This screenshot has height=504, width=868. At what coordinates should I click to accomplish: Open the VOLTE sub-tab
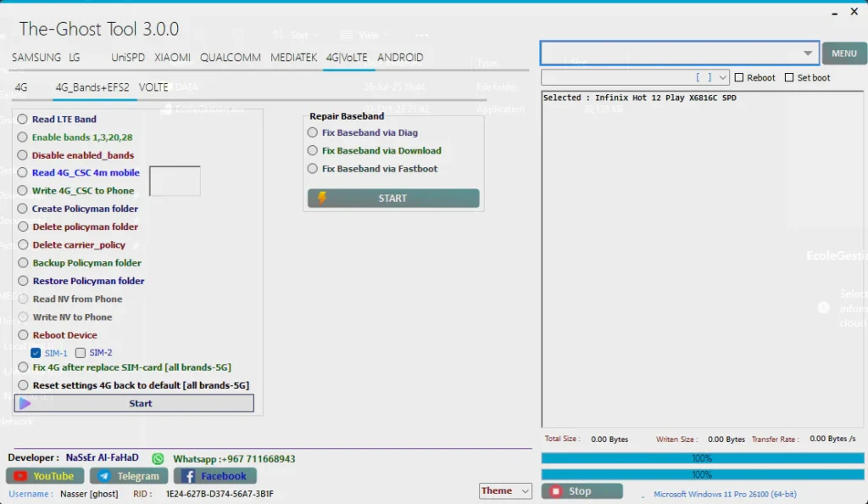pyautogui.click(x=153, y=87)
